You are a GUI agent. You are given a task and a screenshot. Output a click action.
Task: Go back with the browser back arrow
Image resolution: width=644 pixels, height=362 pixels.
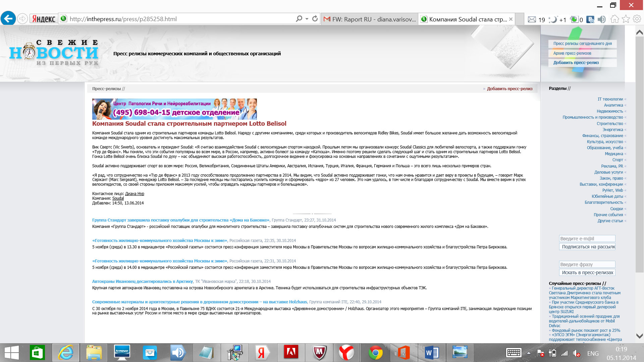[x=8, y=18]
